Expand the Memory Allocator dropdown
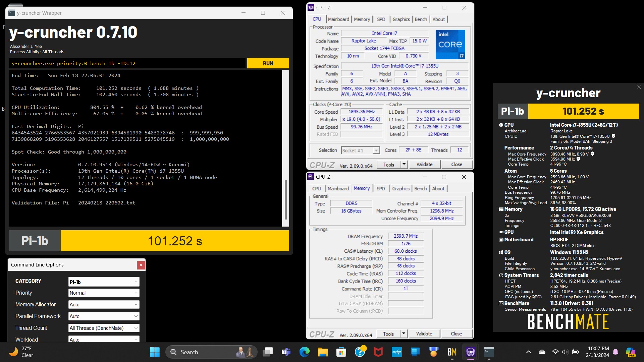Screen dimensions: 644x362 pyautogui.click(x=104, y=304)
